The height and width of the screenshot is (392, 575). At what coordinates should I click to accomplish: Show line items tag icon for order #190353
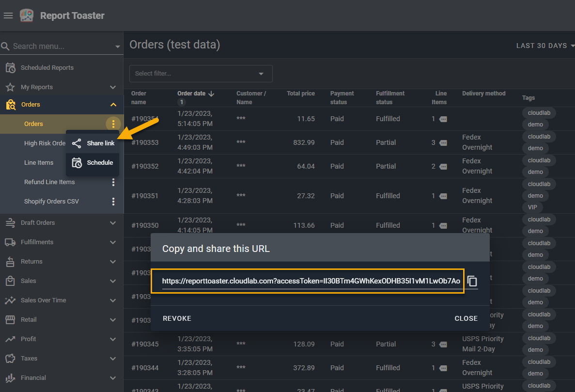[443, 143]
